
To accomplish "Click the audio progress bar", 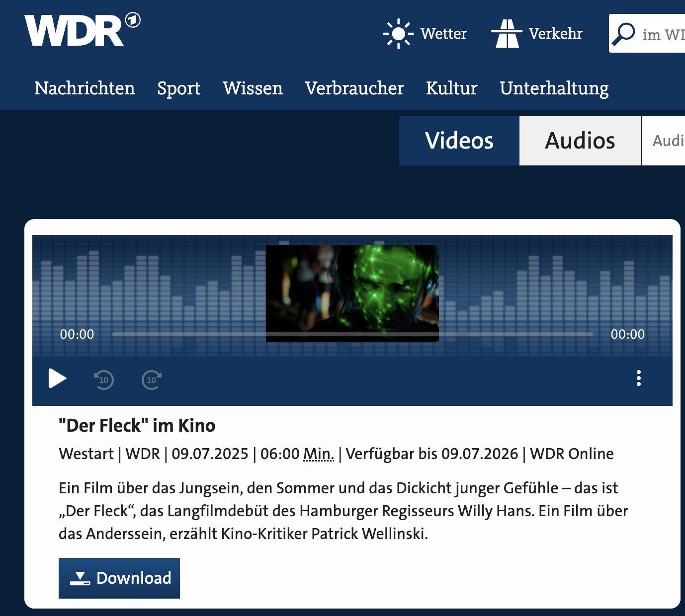I will 352,334.
